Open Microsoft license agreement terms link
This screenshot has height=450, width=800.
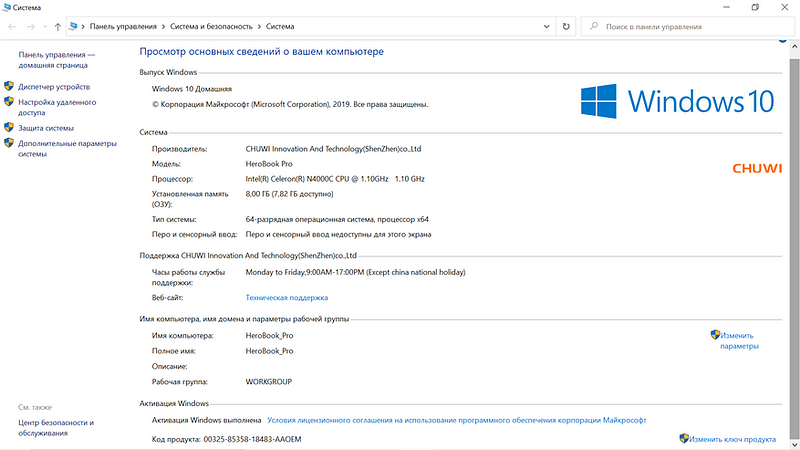[x=457, y=420]
